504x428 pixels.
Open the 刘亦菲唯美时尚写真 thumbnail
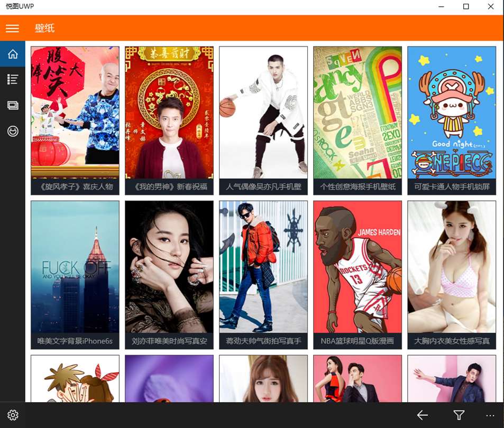169,267
